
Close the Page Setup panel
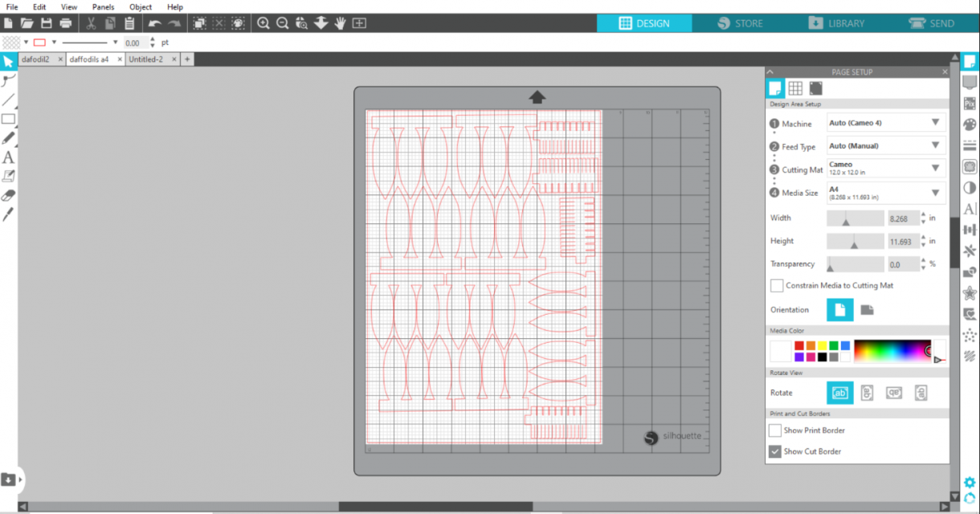pyautogui.click(x=945, y=72)
